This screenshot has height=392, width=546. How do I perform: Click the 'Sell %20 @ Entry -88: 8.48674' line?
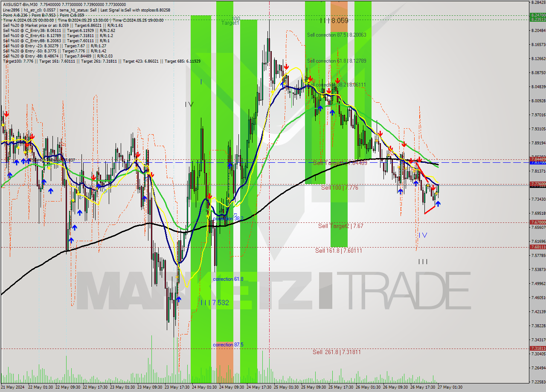[x=58, y=56]
